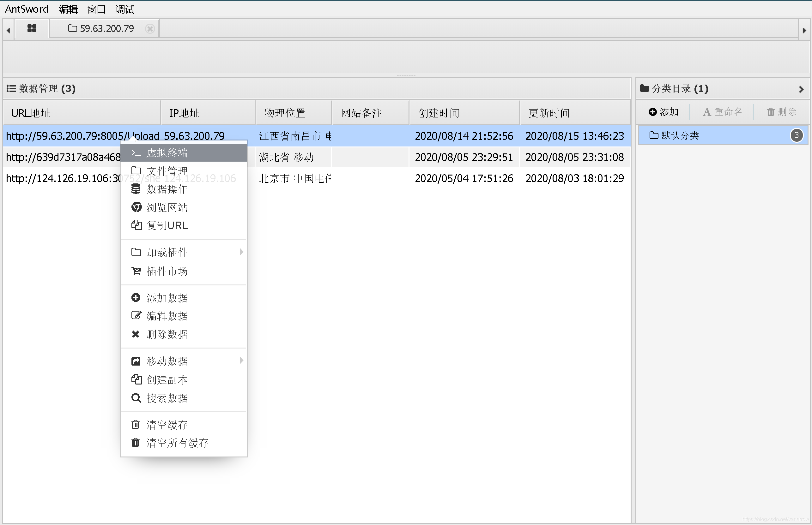Select the 默认分类 category
The image size is (812, 525).
click(723, 135)
